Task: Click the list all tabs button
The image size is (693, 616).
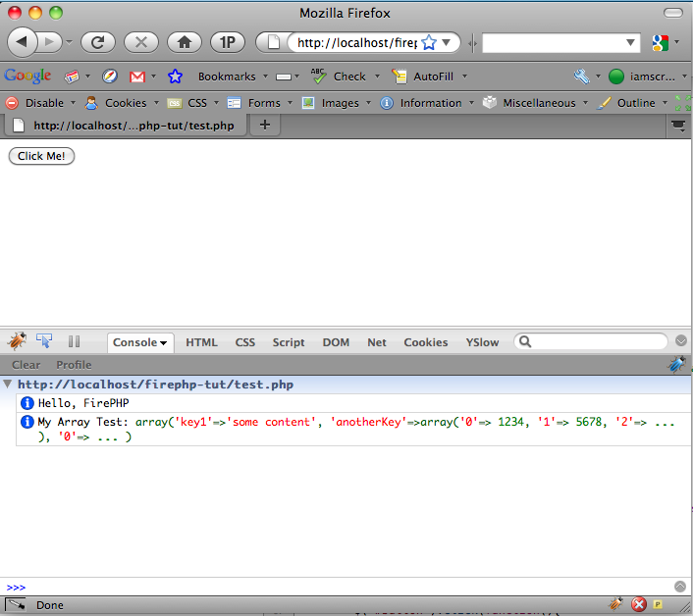Action: tap(678, 126)
